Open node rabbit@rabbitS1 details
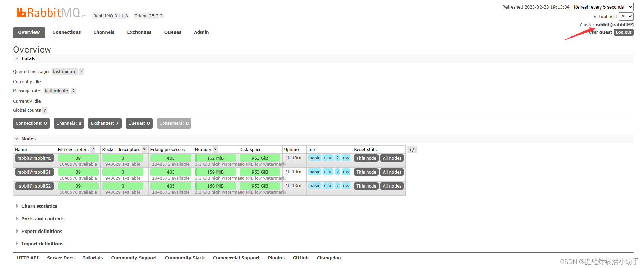 tap(34, 172)
